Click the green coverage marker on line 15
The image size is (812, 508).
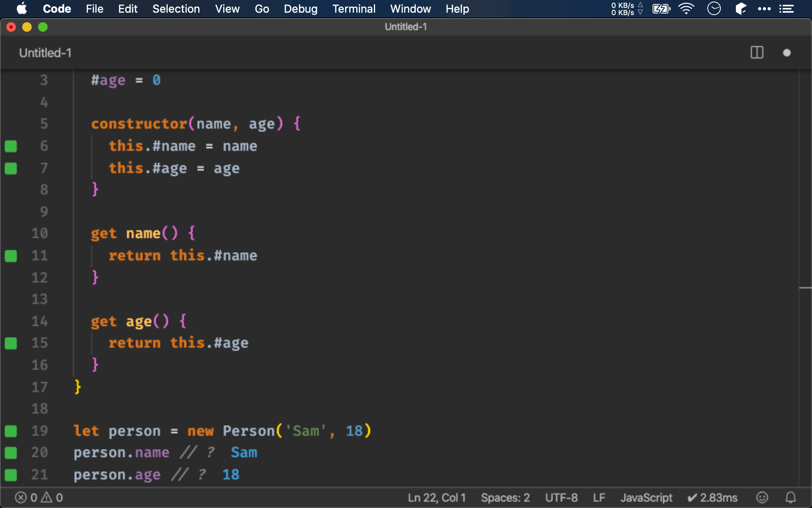11,343
